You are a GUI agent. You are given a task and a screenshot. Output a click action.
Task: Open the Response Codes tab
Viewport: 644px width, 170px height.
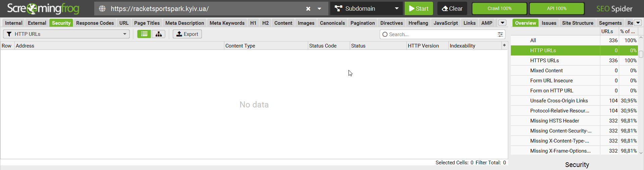pos(95,23)
